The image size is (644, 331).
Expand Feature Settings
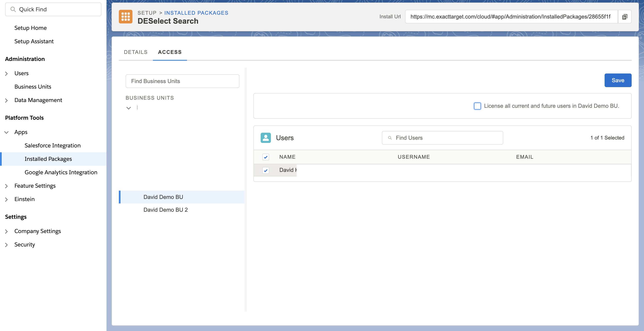tap(7, 186)
